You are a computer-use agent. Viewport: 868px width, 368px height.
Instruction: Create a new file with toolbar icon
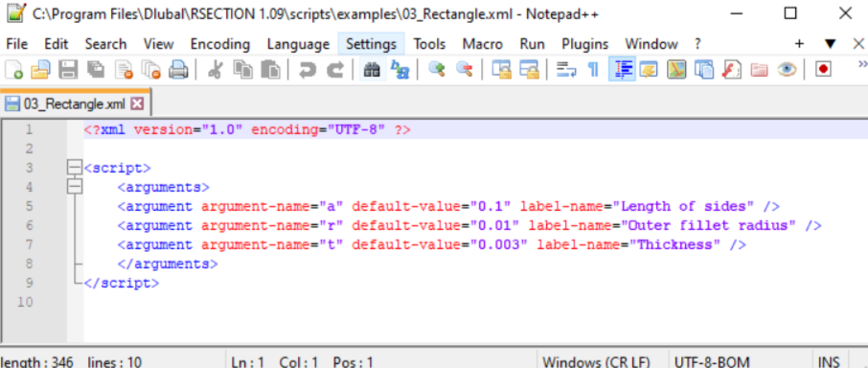(13, 70)
